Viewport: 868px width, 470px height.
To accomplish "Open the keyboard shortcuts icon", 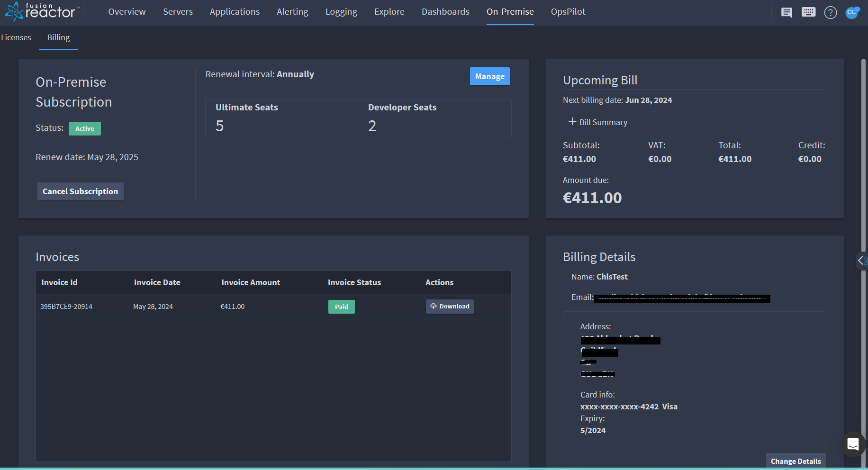I will 809,12.
